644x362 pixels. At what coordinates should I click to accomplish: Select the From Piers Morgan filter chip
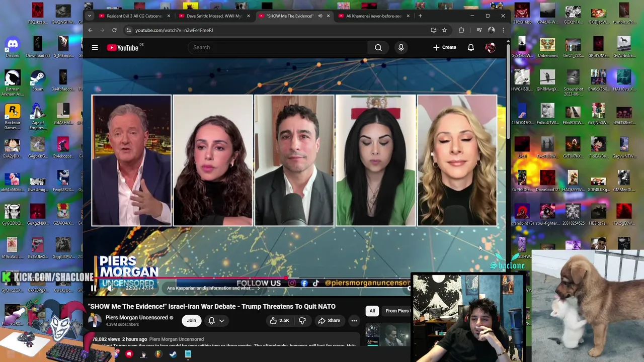(397, 311)
